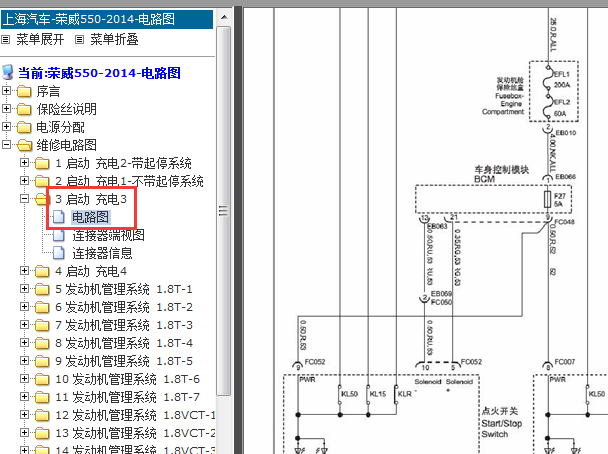Select 4 启动 充电4 tree label
608x454 pixels.
91,271
